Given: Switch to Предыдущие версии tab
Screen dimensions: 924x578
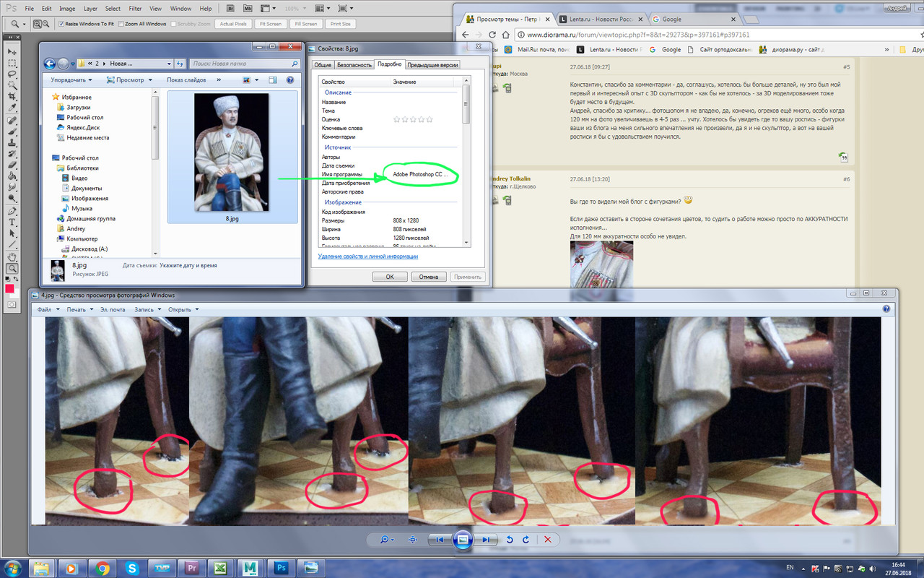Looking at the screenshot, I should point(432,65).
